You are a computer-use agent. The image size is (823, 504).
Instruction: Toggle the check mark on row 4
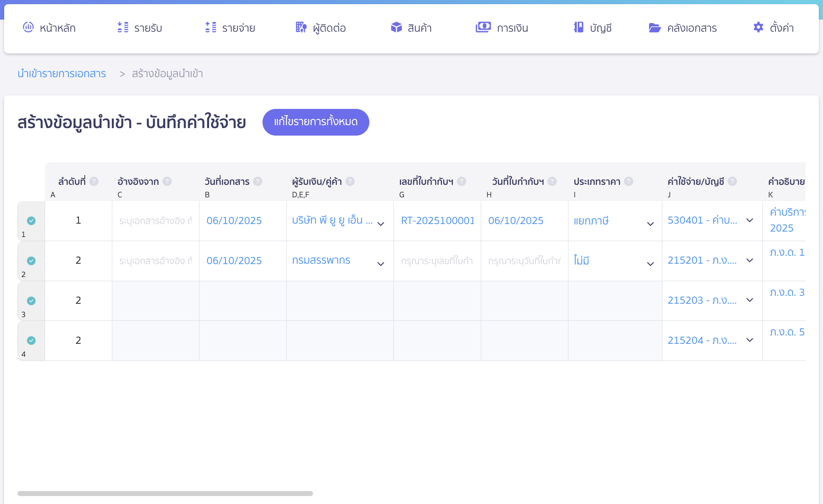tap(31, 340)
